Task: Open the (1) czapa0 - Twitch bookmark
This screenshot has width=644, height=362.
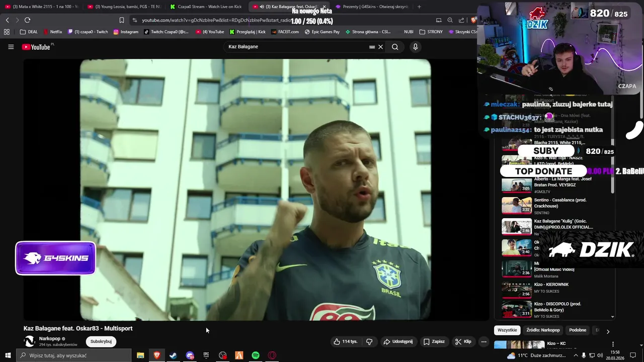Action: (x=88, y=32)
